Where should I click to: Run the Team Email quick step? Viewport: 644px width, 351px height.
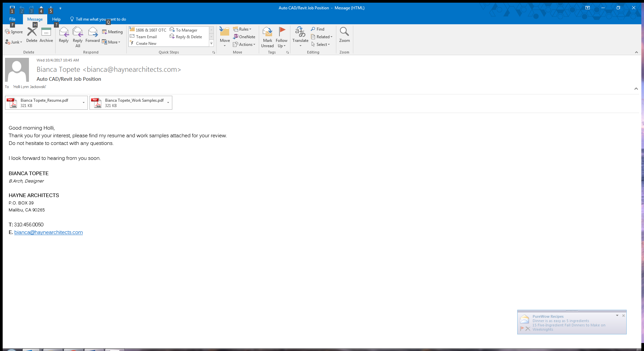click(143, 37)
